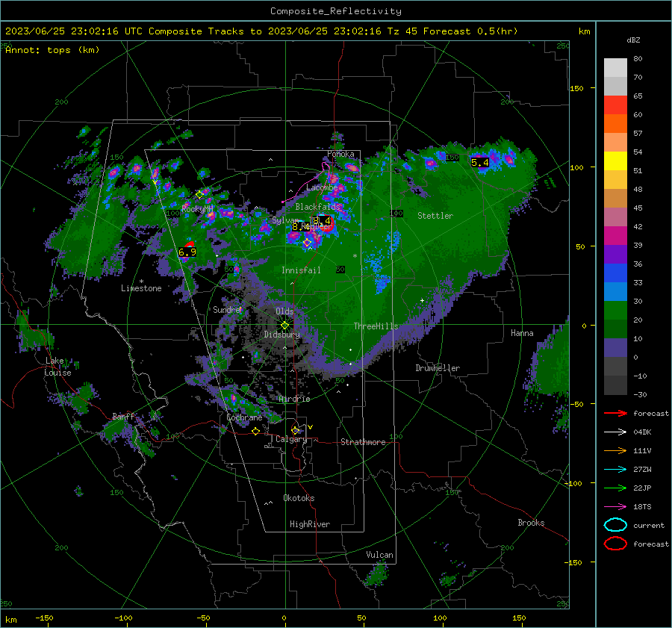Image resolution: width=672 pixels, height=628 pixels.
Task: Click the Innisfail town label
Action: [x=301, y=270]
